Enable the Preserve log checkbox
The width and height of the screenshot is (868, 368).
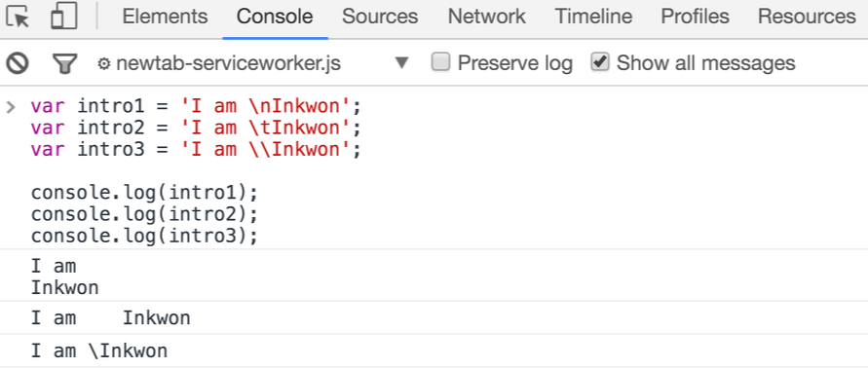pos(440,61)
